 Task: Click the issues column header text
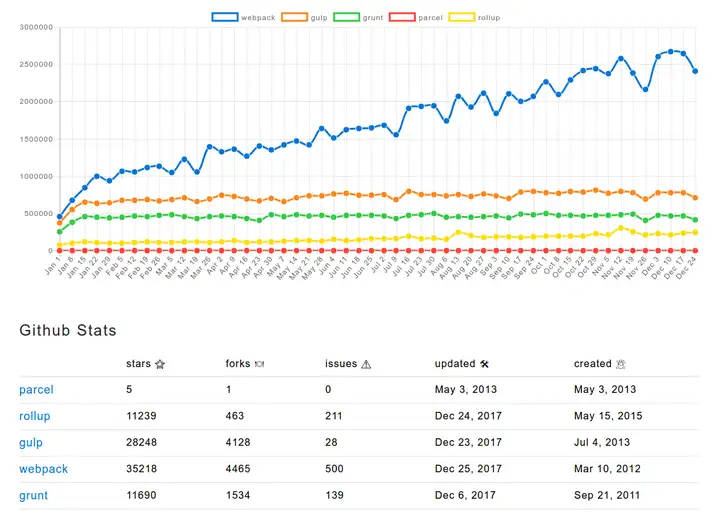(x=341, y=364)
